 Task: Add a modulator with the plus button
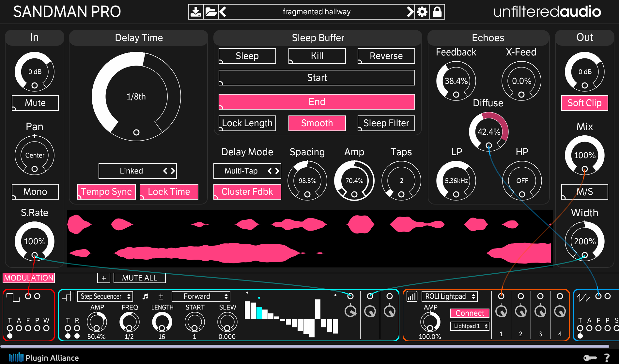[104, 278]
